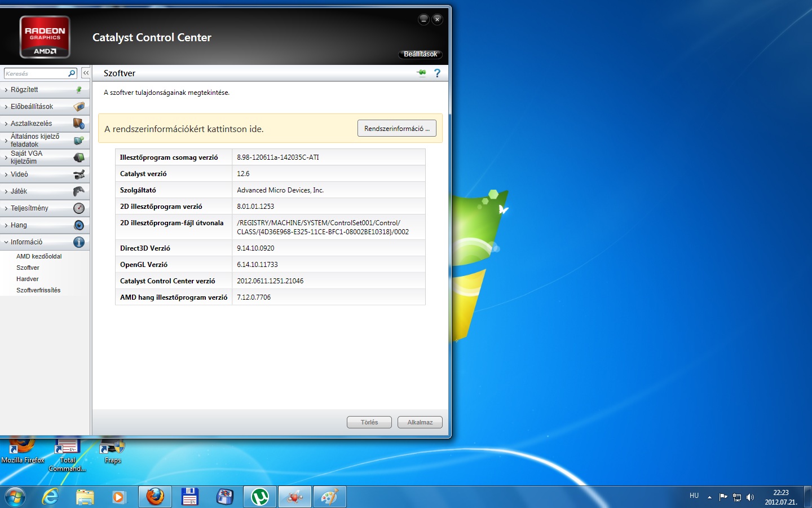The image size is (812, 508).
Task: Click the Rögzített pin icon
Action: (x=79, y=90)
